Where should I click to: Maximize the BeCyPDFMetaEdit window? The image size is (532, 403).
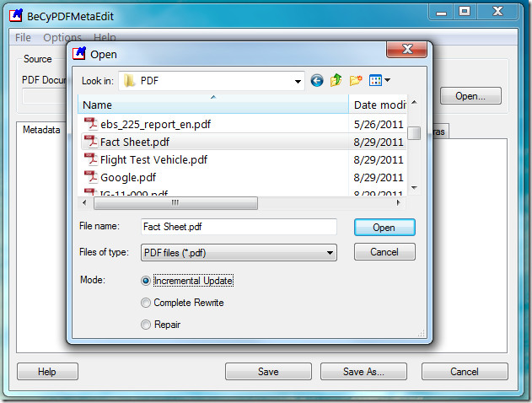point(465,12)
